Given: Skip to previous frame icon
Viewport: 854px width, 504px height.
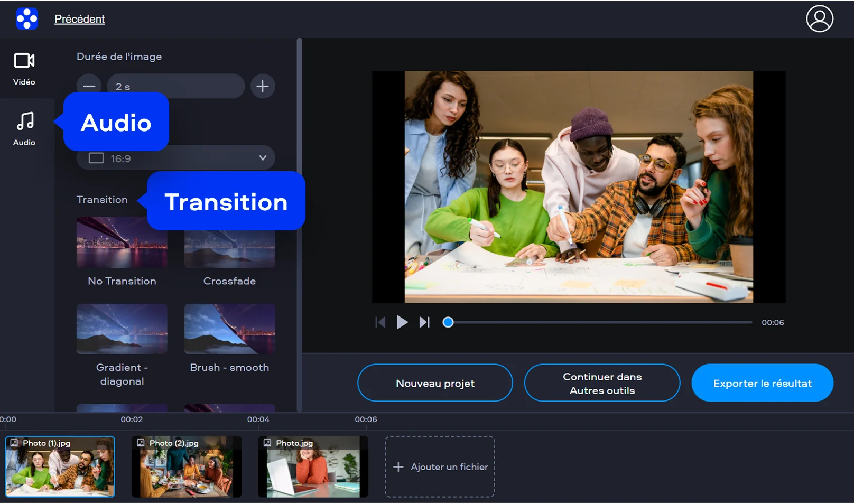Looking at the screenshot, I should pyautogui.click(x=380, y=322).
